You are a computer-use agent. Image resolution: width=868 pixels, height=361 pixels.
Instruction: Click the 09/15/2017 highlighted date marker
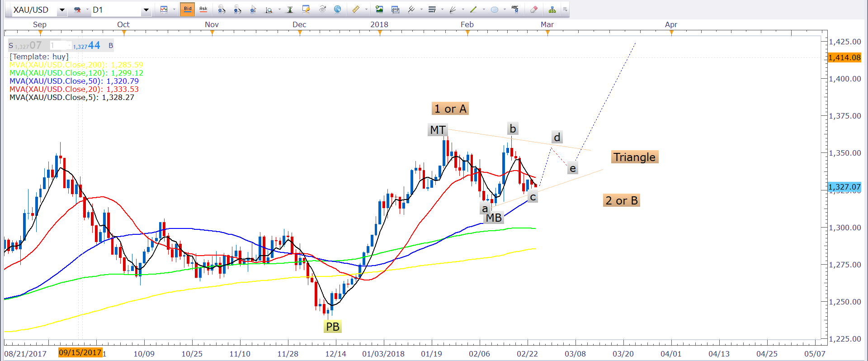(80, 352)
